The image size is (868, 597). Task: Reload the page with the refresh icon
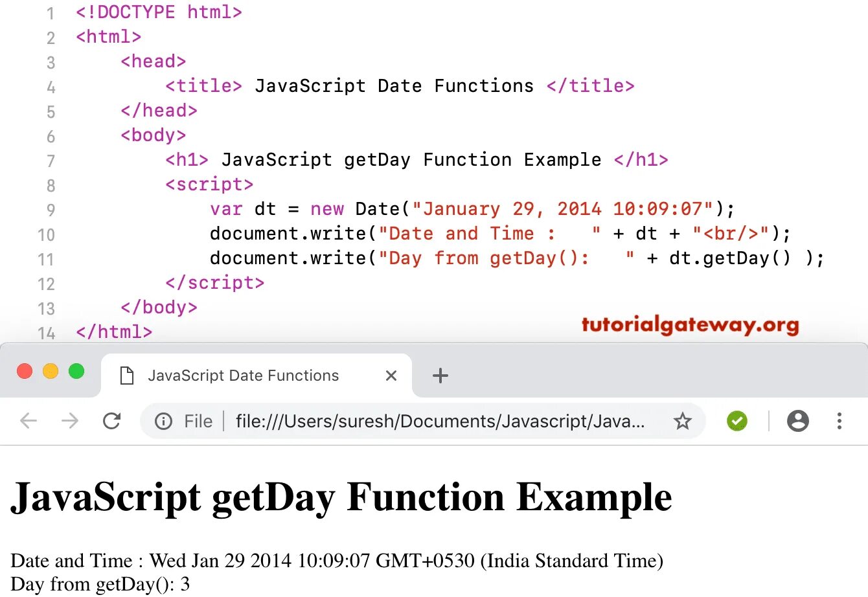[x=112, y=422]
